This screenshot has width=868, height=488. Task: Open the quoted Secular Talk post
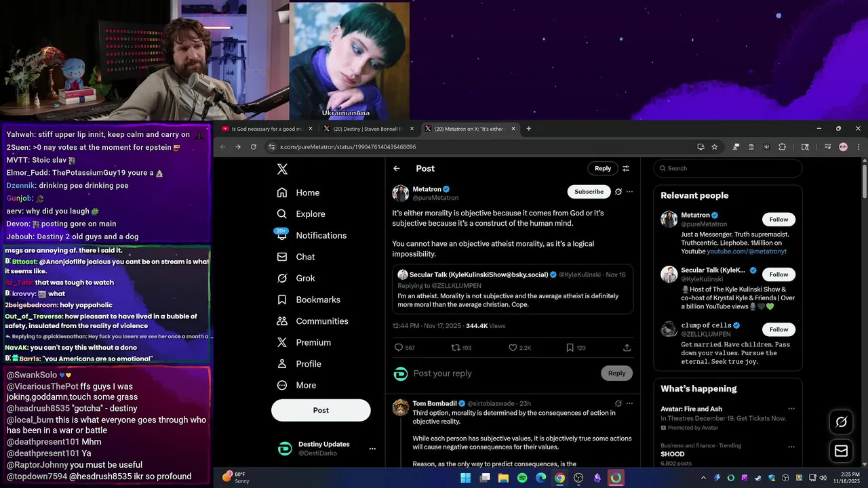[513, 289]
